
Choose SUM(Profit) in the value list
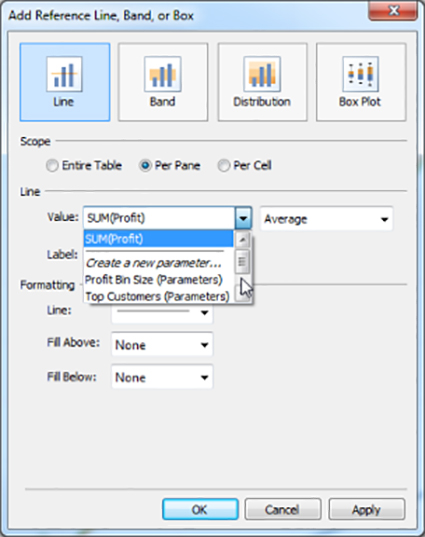coord(159,239)
